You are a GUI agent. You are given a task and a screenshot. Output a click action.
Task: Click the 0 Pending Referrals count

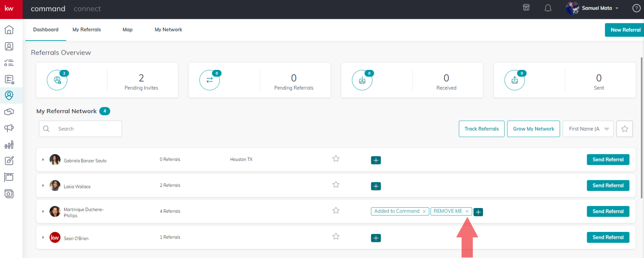[294, 78]
